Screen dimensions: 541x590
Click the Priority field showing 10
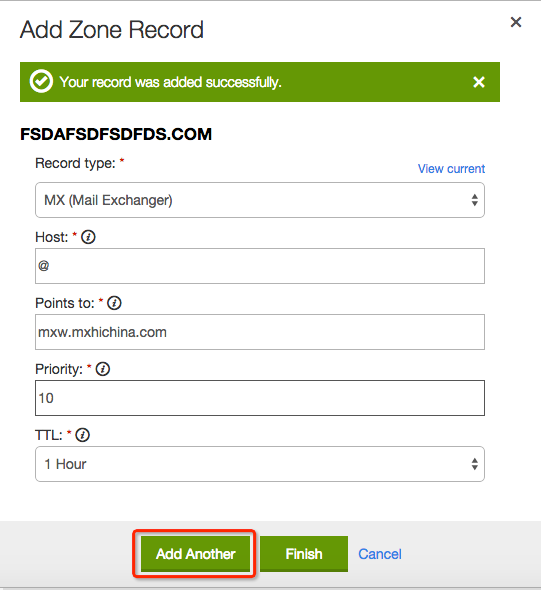pos(260,398)
